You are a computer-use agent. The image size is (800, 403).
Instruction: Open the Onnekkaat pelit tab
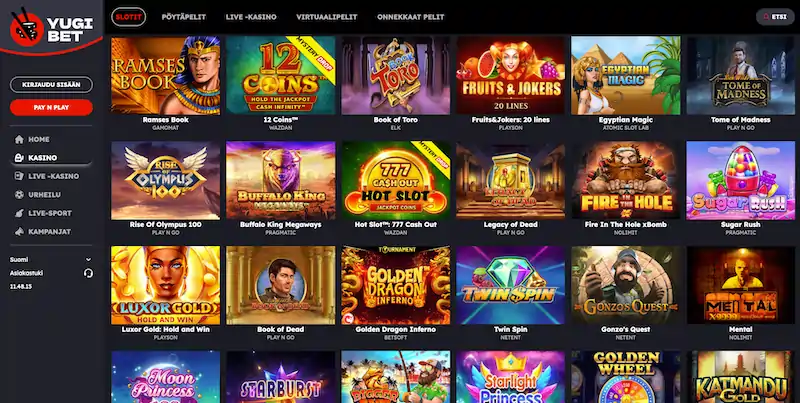(x=411, y=17)
